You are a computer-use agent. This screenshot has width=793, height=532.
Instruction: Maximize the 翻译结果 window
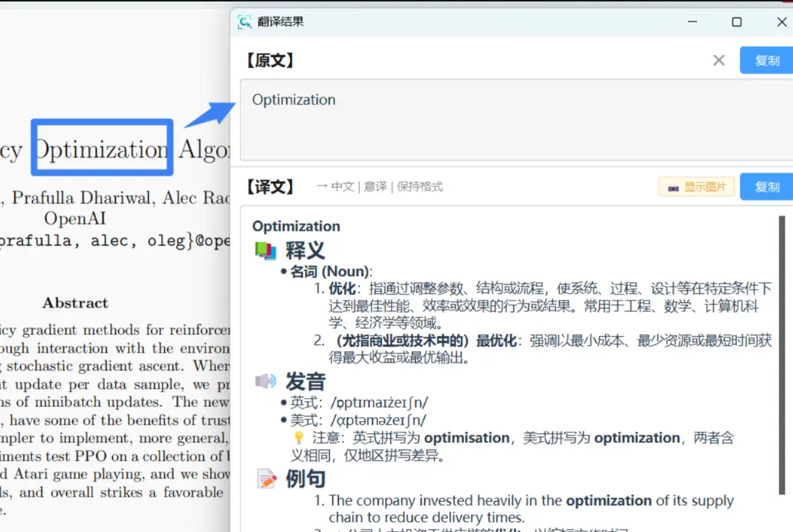click(736, 22)
